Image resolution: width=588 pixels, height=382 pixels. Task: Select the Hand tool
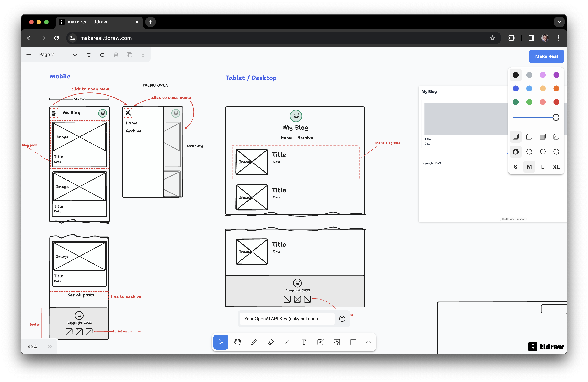(237, 342)
